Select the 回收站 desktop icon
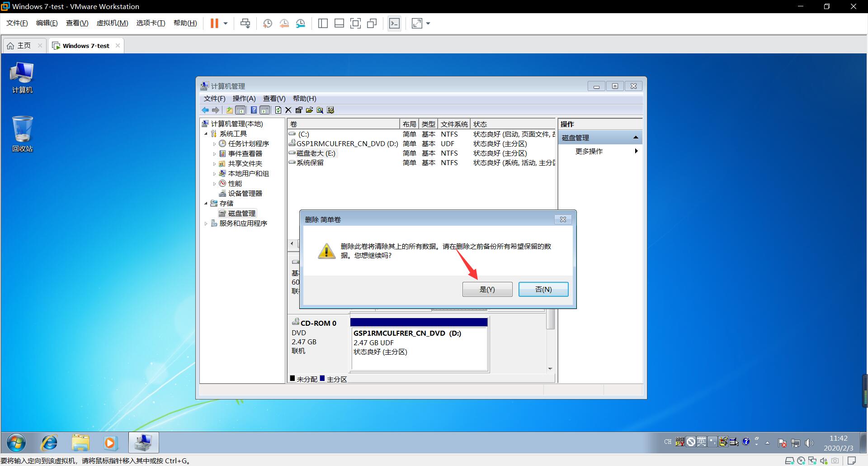868x466 pixels. pos(22,134)
